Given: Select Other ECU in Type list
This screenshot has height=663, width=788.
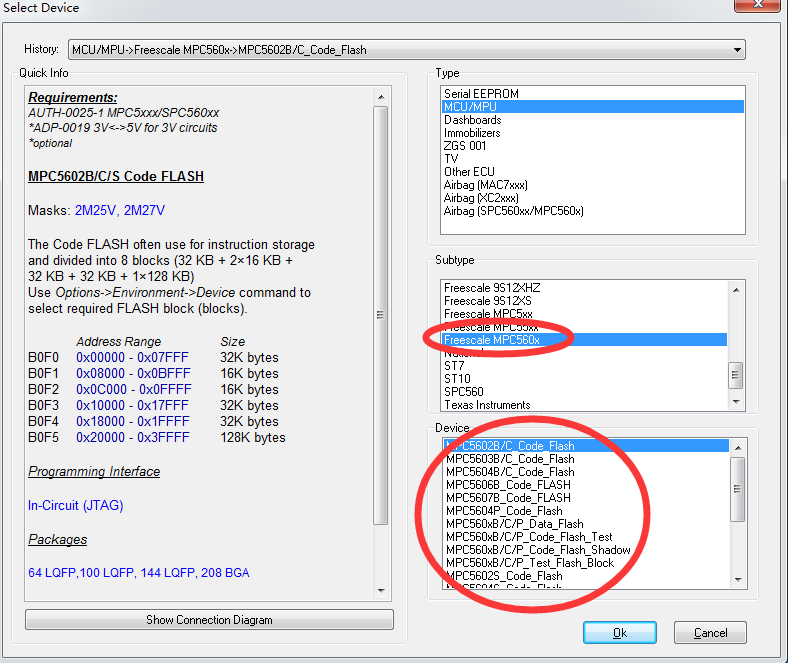Looking at the screenshot, I should click(469, 172).
